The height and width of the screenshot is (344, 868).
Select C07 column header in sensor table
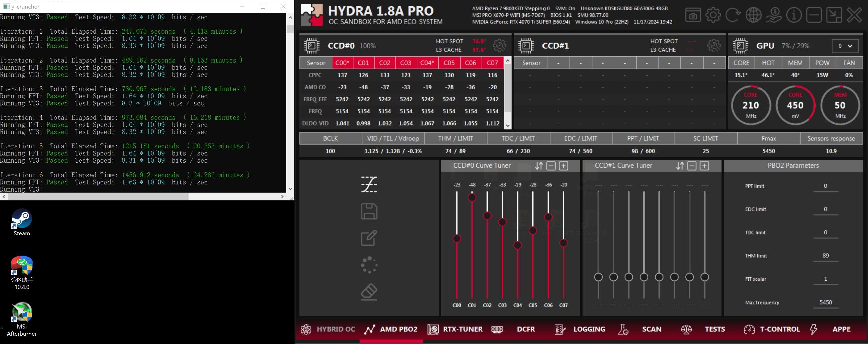pyautogui.click(x=493, y=63)
